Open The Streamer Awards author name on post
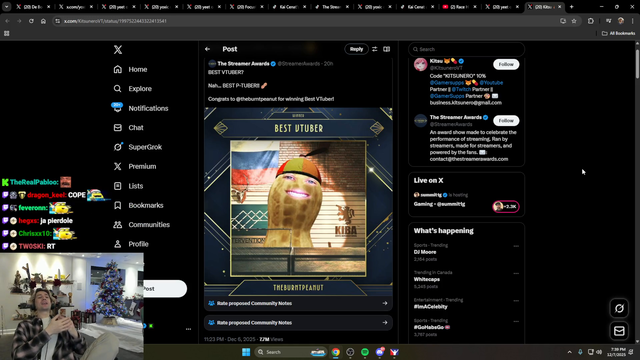640x360 pixels. [x=243, y=64]
